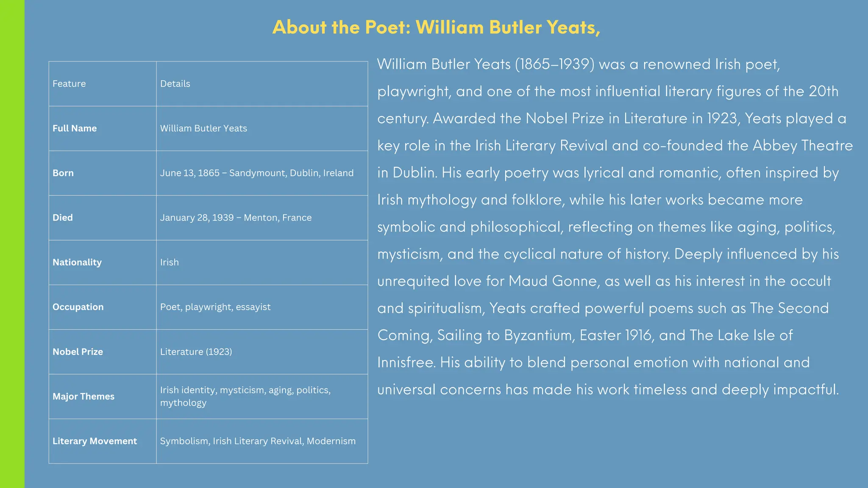Click the "Poet, playwright, essayist" cell

pos(215,307)
